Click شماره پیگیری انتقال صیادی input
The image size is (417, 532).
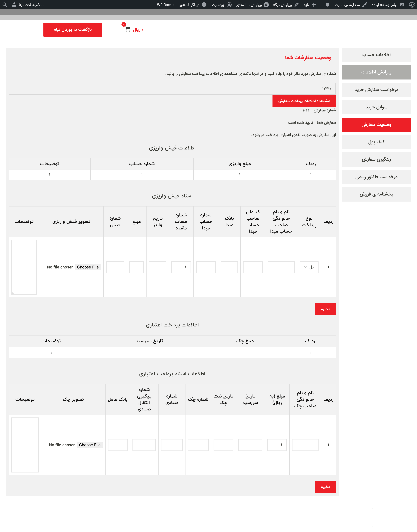(144, 445)
